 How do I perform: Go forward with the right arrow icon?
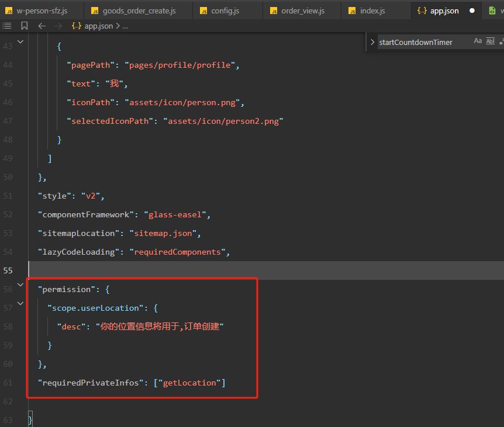pyautogui.click(x=58, y=26)
